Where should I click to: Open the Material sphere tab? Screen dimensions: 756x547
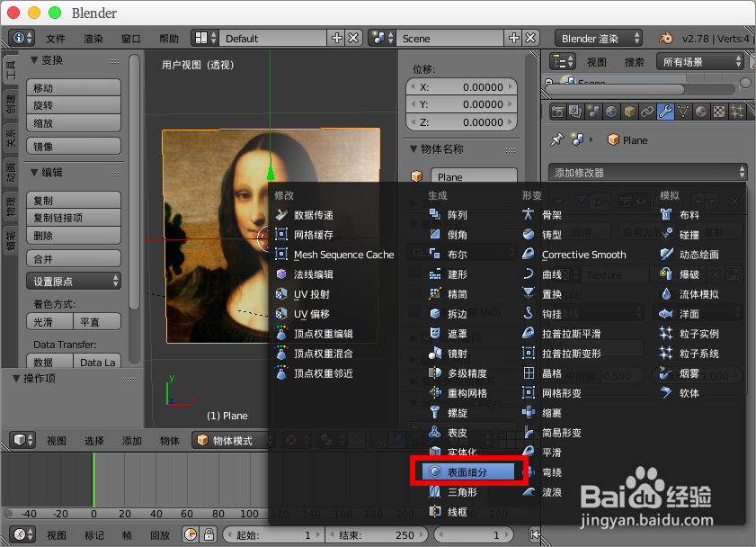click(x=700, y=112)
